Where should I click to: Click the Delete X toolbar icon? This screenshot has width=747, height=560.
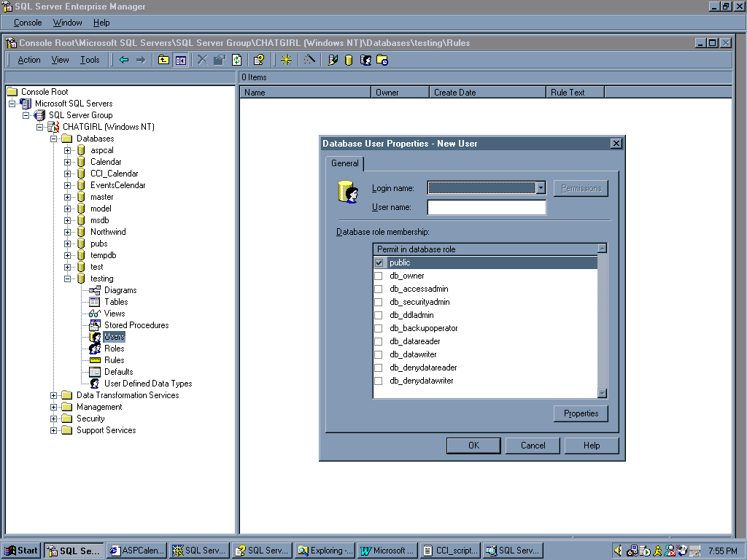(x=203, y=60)
